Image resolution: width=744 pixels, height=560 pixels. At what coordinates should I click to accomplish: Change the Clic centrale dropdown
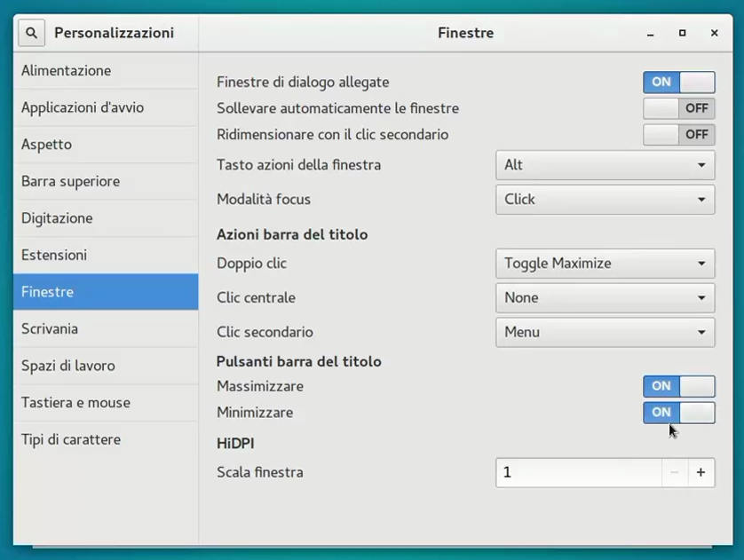coord(605,298)
